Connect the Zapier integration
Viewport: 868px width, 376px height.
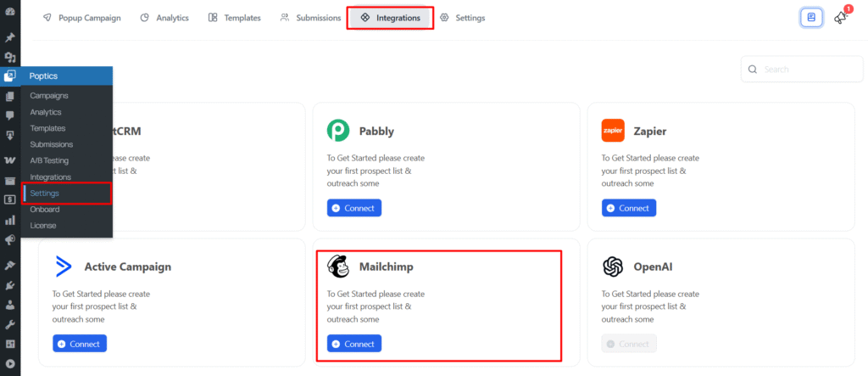[629, 208]
